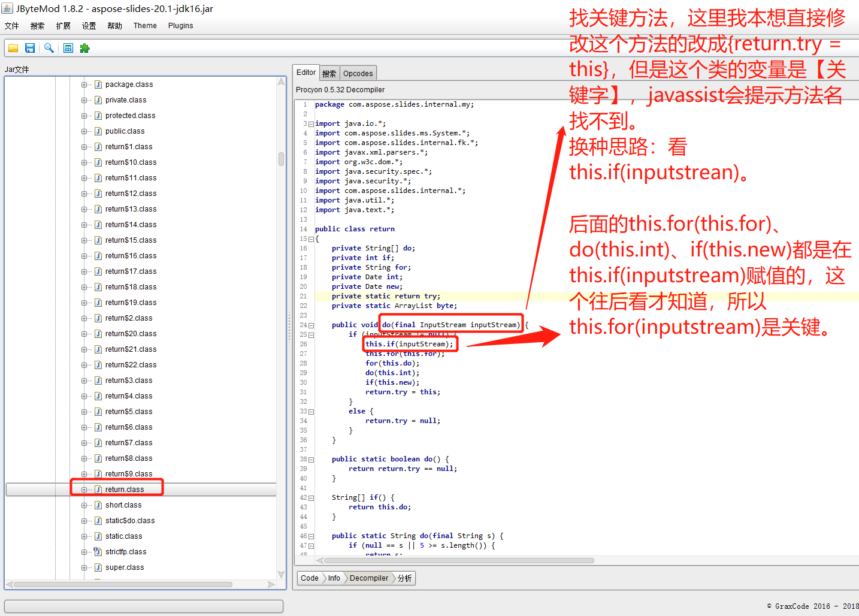
Task: Click the file icon beside strictfp.class
Action: [x=98, y=552]
